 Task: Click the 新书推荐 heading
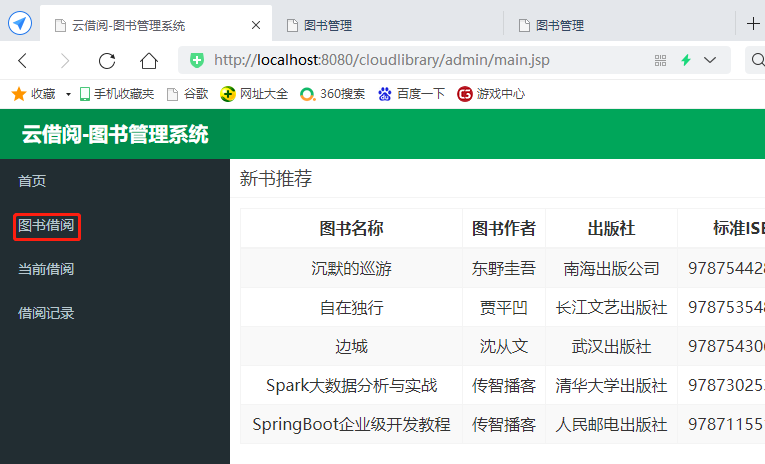coord(276,179)
